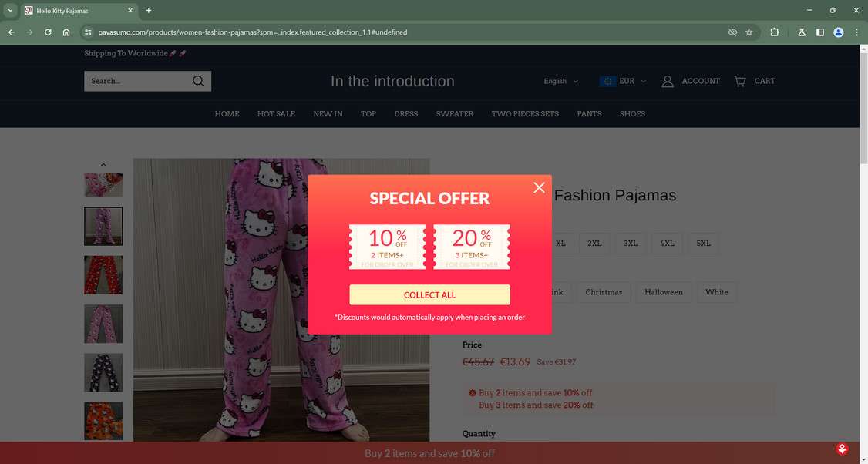Click the €13.69 sale price
The image size is (868, 464).
point(516,361)
